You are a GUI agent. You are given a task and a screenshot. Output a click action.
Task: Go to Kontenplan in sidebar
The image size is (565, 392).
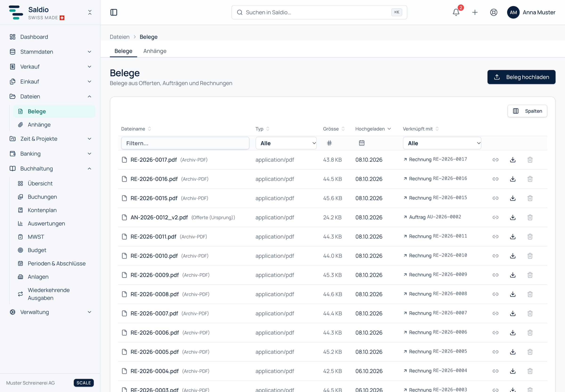pyautogui.click(x=54, y=210)
